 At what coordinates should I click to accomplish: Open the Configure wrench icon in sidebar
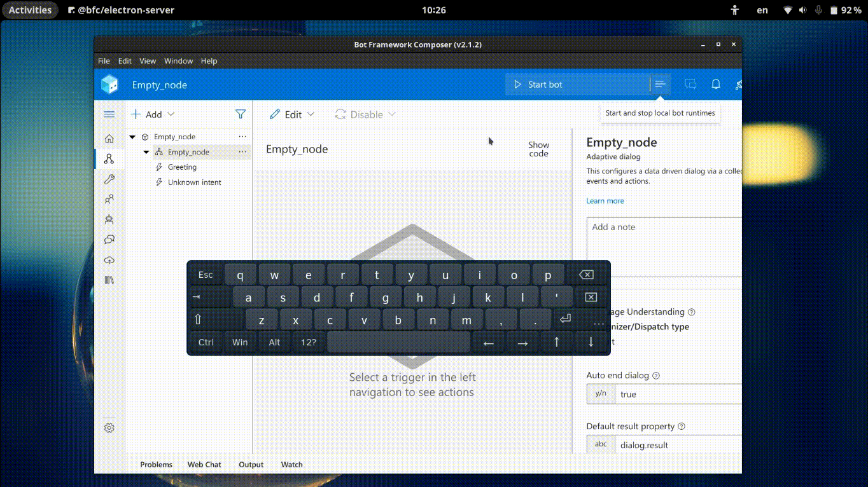[109, 179]
